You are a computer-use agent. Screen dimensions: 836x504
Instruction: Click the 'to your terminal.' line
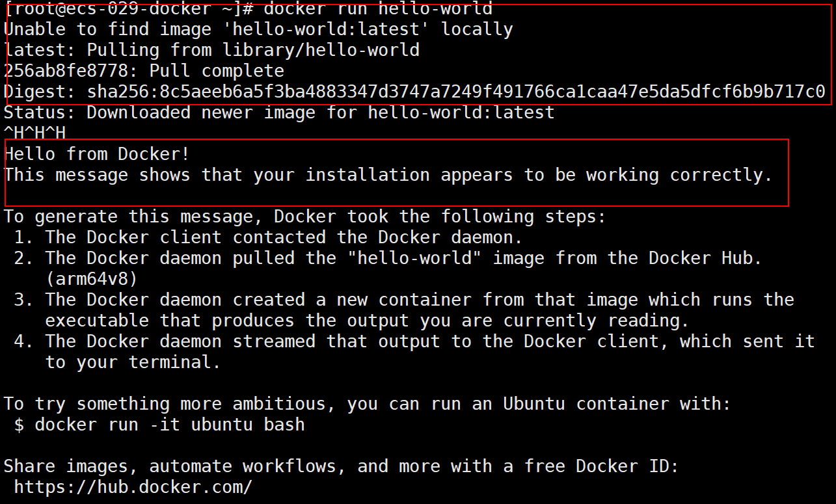(x=133, y=362)
